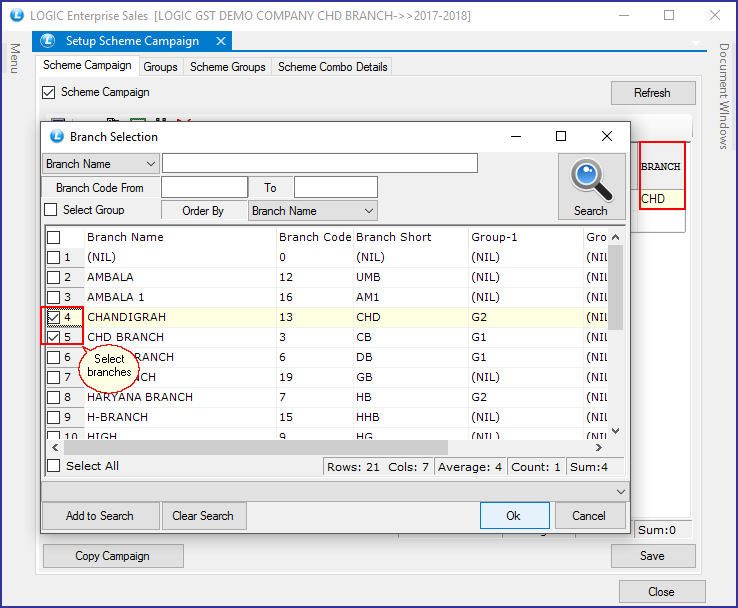Uncheck the CHANDIGRAH row 4 checkbox
Image resolution: width=738 pixels, height=608 pixels.
[54, 317]
